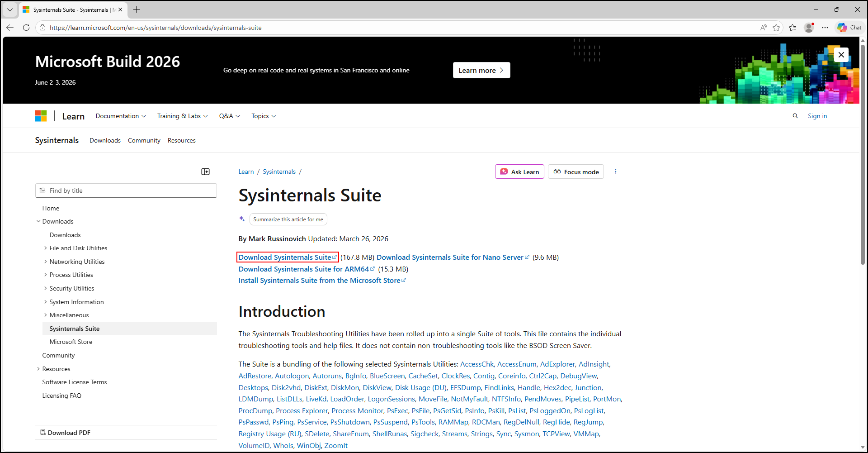Image resolution: width=868 pixels, height=453 pixels.
Task: Dismiss the Microsoft Build banner
Action: (841, 55)
